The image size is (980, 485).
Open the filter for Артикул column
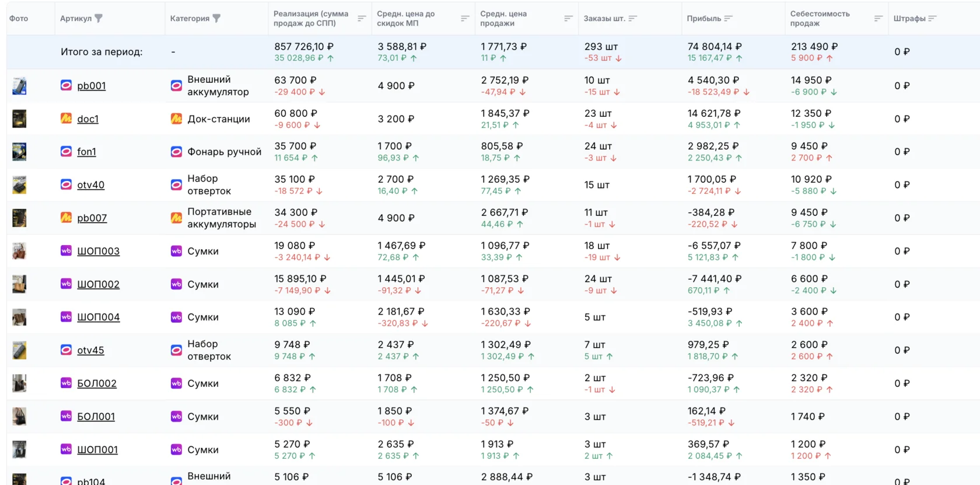click(99, 18)
